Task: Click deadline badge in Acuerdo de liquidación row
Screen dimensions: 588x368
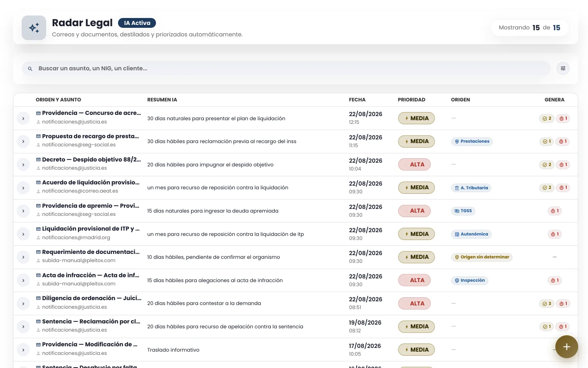Action: pos(563,188)
